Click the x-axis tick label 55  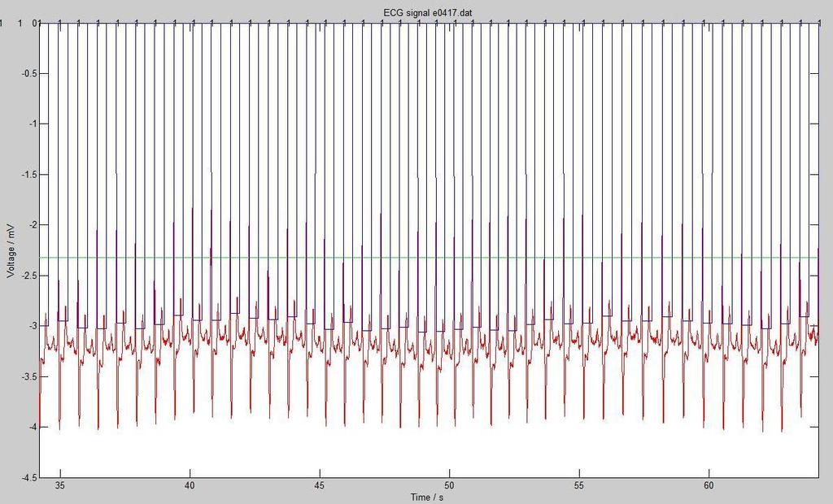(579, 486)
